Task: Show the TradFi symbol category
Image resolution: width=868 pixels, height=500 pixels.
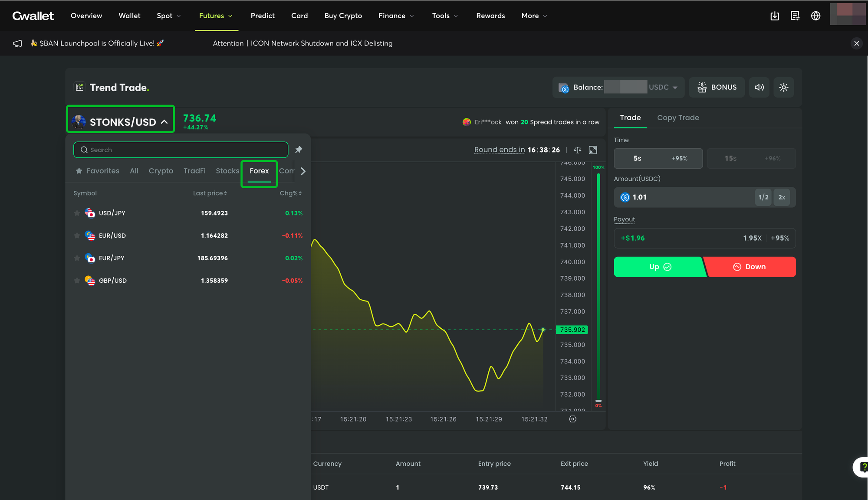Action: coord(194,171)
